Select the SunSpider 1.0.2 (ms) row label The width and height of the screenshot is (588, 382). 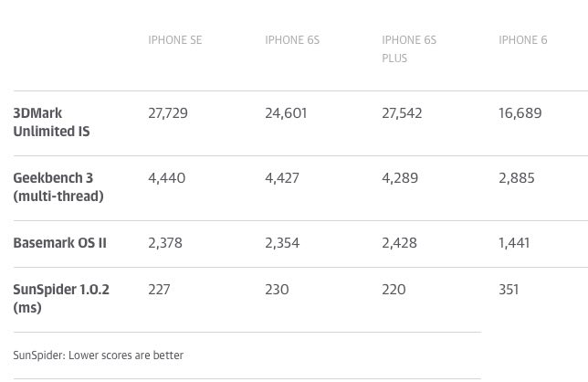(61, 299)
